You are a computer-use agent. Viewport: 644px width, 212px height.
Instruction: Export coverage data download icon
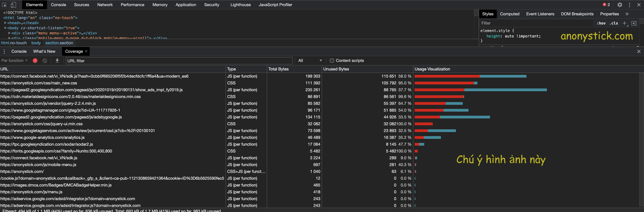(57, 61)
